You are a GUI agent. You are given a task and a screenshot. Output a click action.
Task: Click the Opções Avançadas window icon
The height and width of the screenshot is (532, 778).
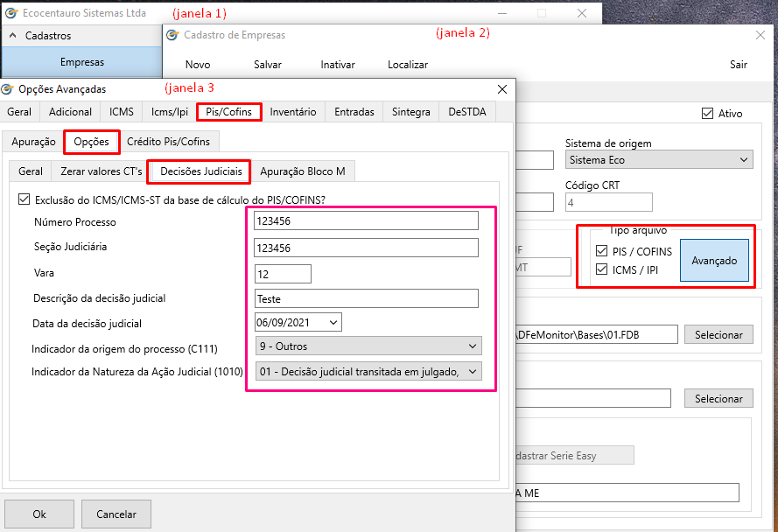pos(8,89)
